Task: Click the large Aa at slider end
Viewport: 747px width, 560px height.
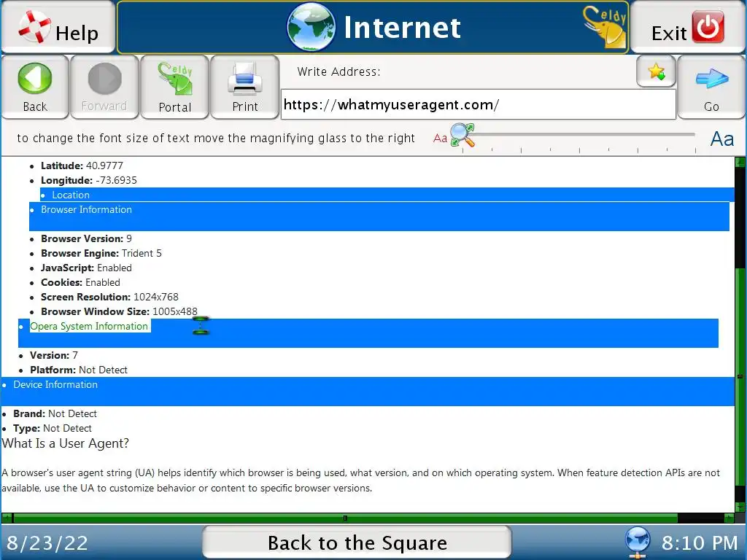Action: tap(721, 139)
